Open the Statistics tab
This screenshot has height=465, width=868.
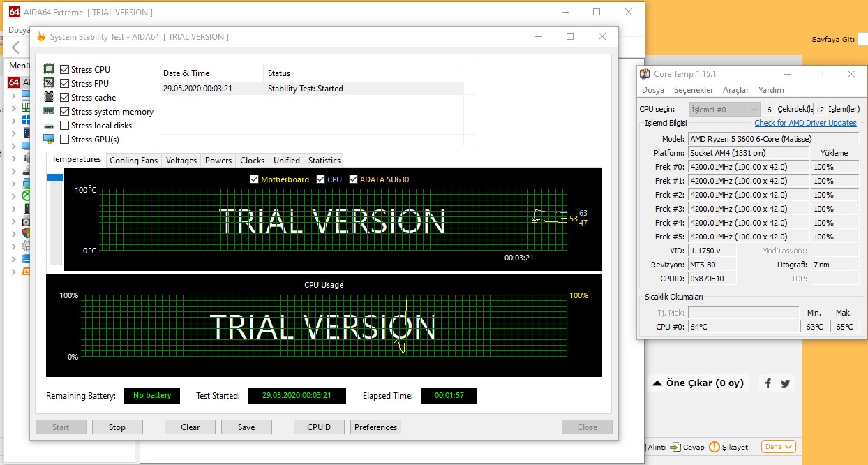324,161
